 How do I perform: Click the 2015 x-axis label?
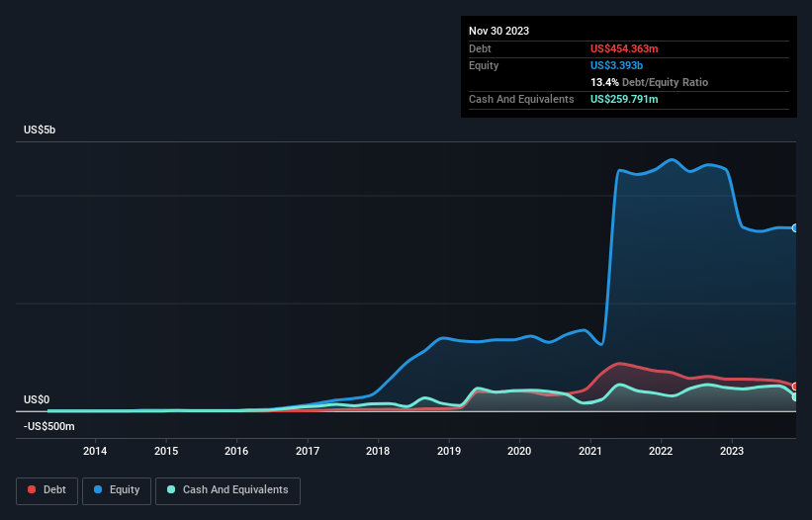pos(166,451)
